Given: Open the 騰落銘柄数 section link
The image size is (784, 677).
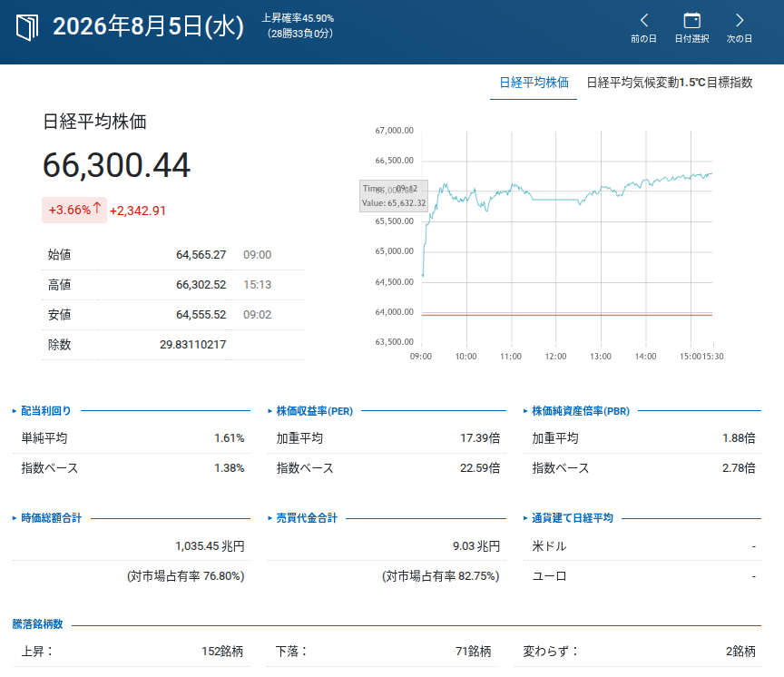Looking at the screenshot, I should pyautogui.click(x=37, y=624).
